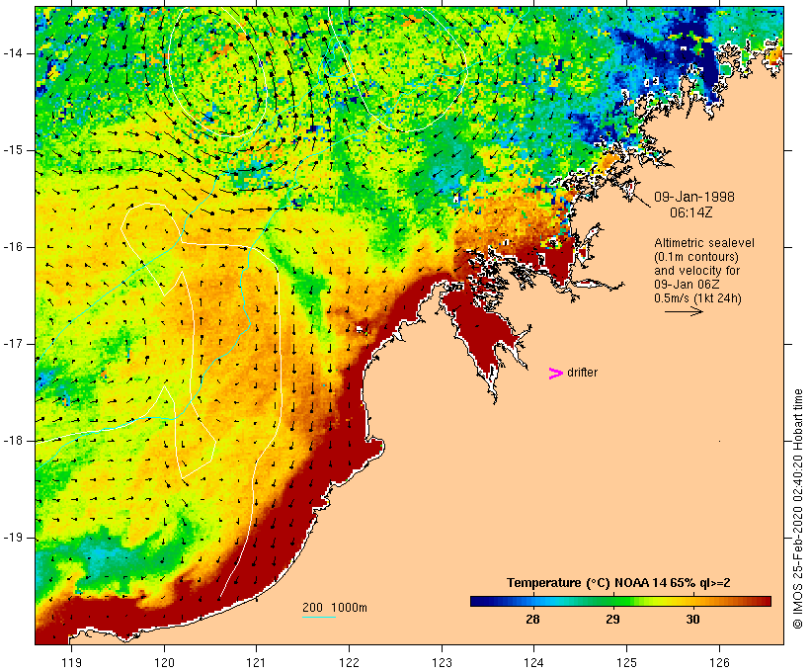Click the '06:14Z' time label
This screenshot has width=810, height=672.
[x=691, y=212]
